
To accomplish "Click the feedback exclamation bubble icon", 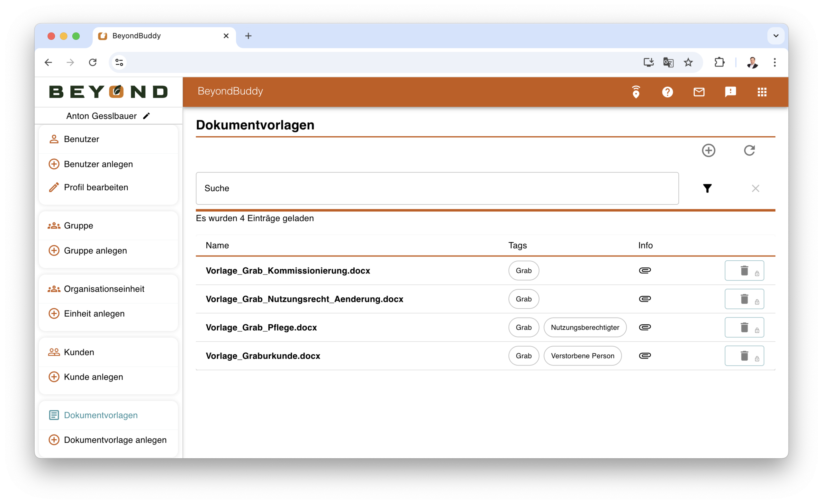I will pyautogui.click(x=730, y=92).
